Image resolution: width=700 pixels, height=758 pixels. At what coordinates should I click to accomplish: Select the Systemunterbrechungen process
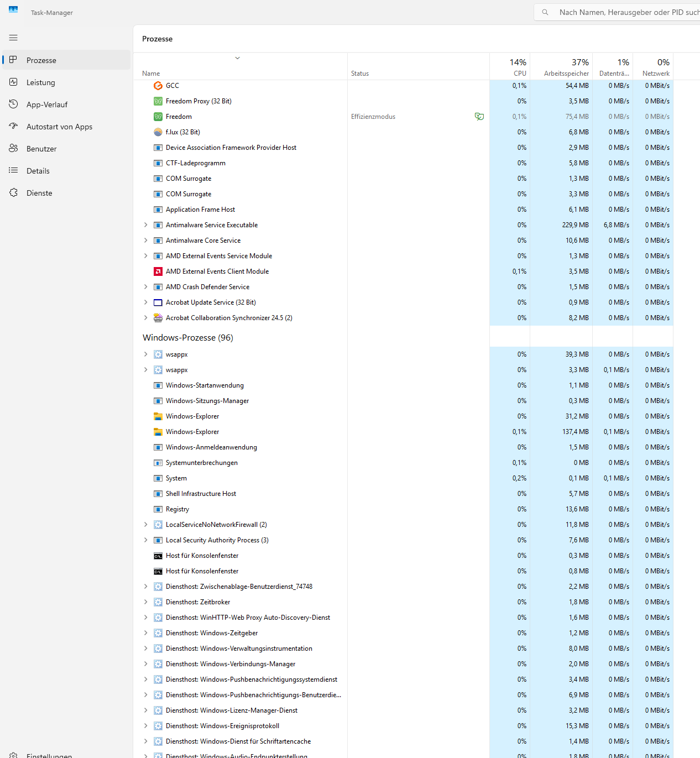[x=202, y=463]
